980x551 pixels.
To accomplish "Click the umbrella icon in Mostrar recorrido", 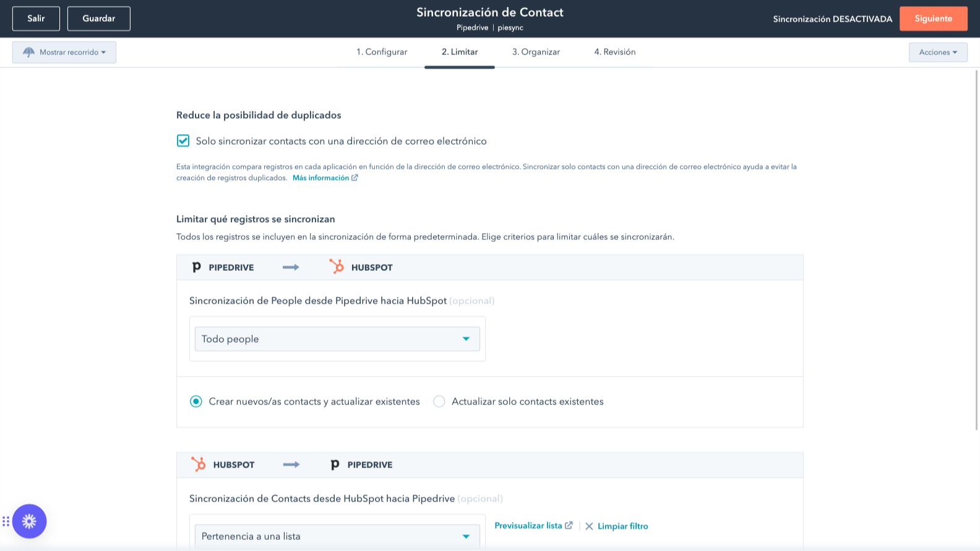I will pyautogui.click(x=28, y=53).
